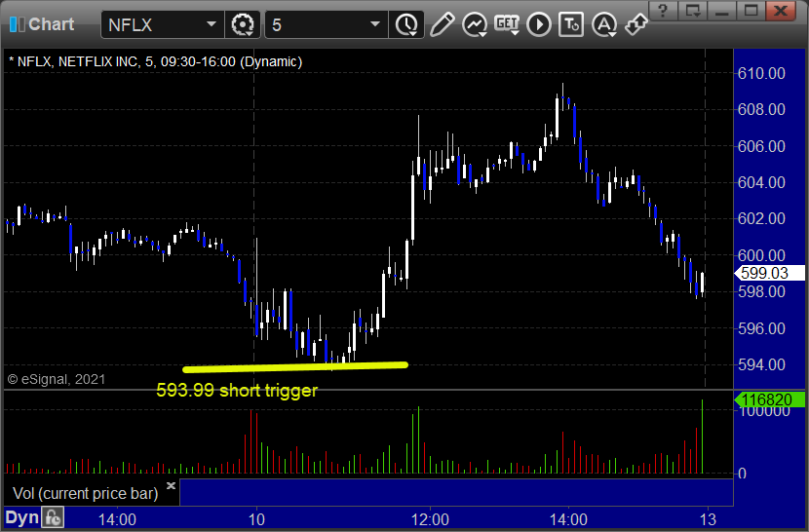Click the 593.99 short trigger text annotation
809x532 pixels.
point(237,390)
